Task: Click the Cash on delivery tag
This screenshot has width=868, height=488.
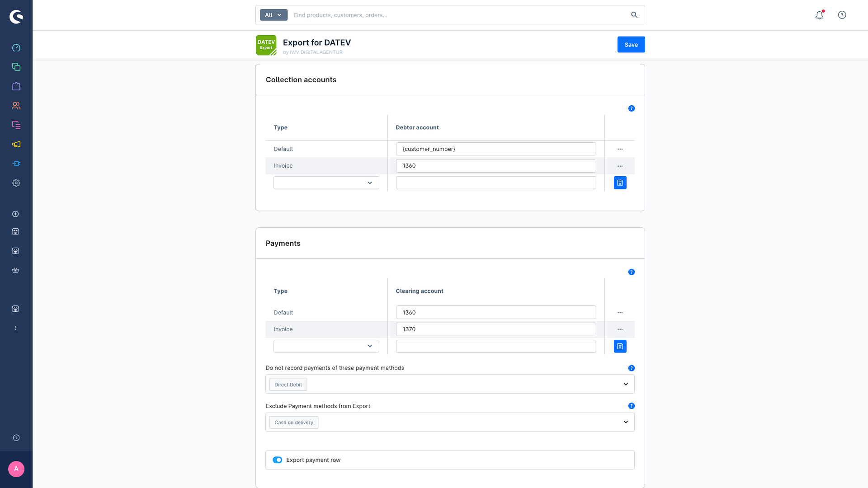Action: click(294, 422)
